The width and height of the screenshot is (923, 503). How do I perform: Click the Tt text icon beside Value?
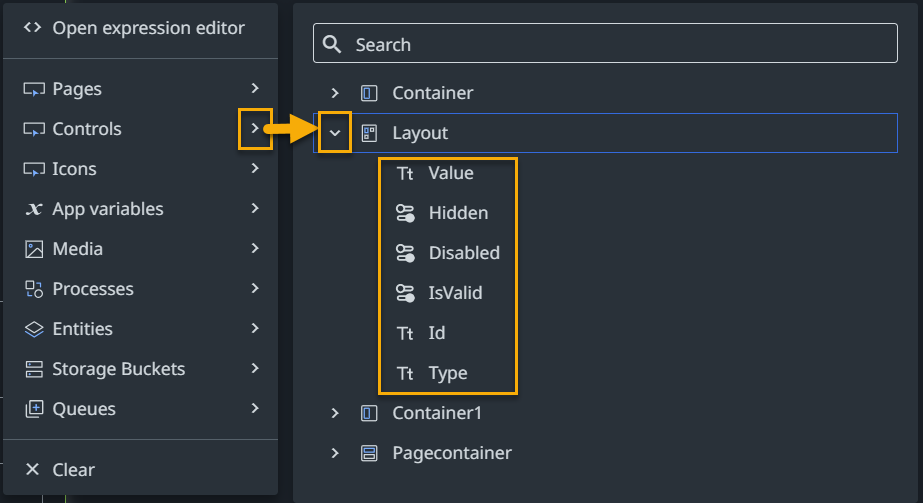tap(405, 174)
